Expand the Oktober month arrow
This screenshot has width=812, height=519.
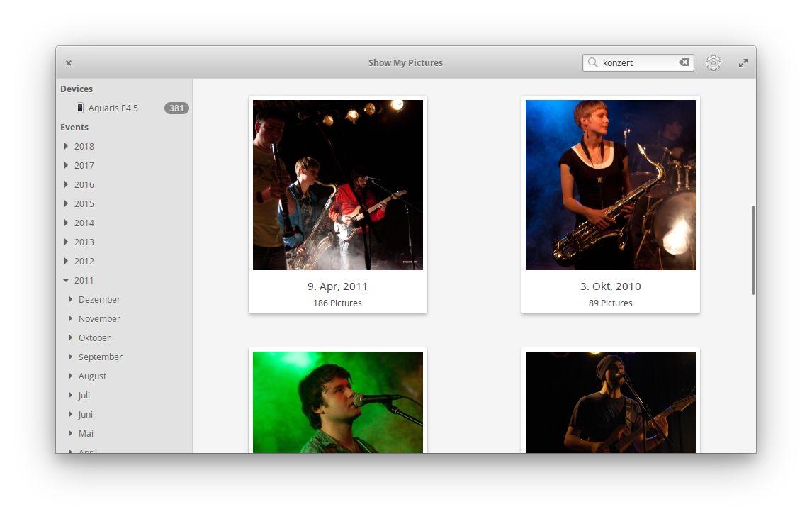coord(70,337)
